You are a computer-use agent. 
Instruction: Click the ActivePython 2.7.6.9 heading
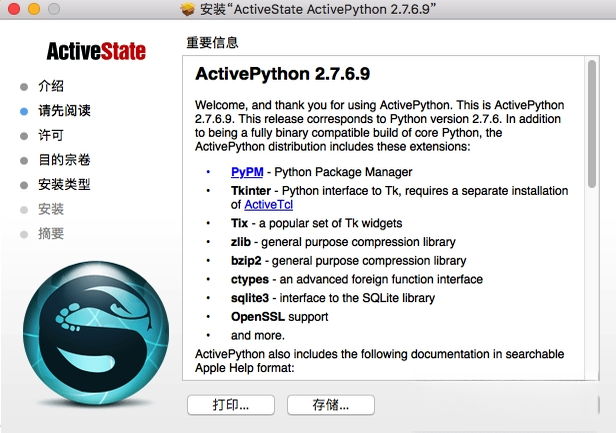pyautogui.click(x=282, y=74)
